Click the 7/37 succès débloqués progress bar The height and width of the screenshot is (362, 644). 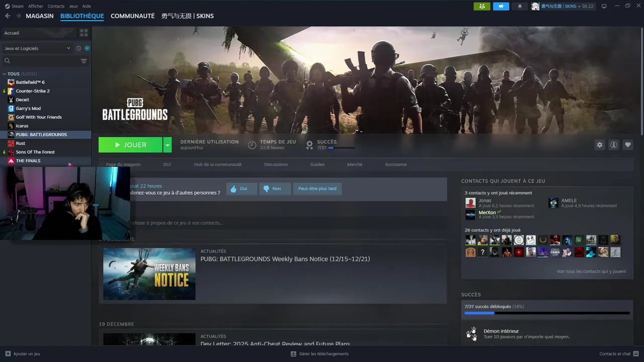[x=547, y=313]
